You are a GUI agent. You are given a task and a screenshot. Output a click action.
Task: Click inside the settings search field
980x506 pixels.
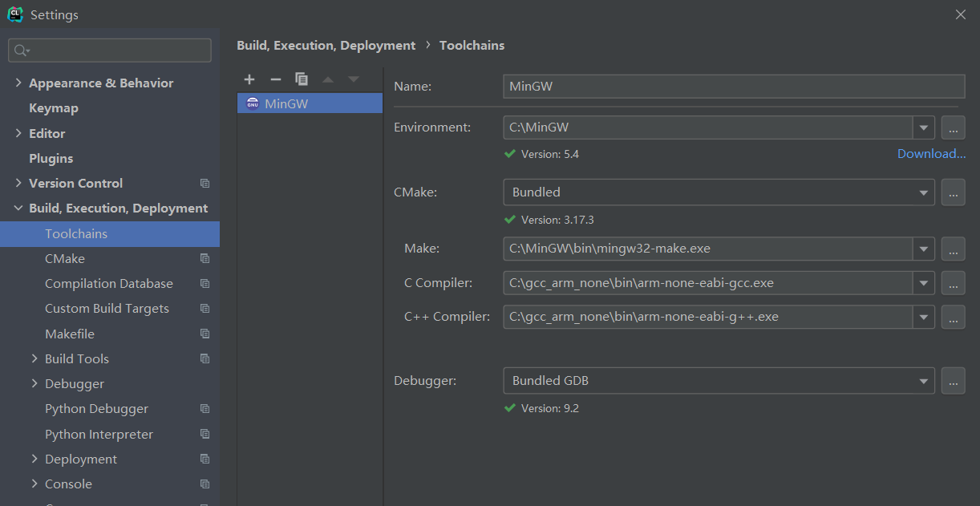(x=109, y=50)
